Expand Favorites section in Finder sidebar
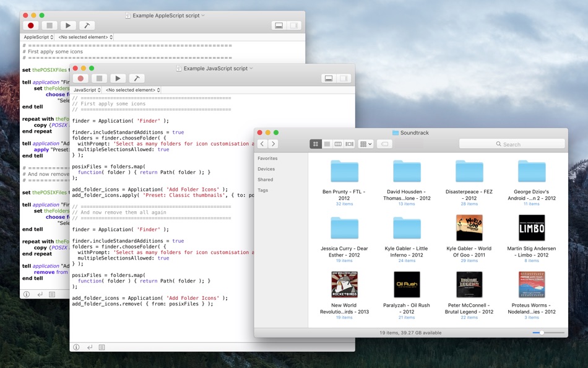This screenshot has height=368, width=588. pyautogui.click(x=267, y=159)
